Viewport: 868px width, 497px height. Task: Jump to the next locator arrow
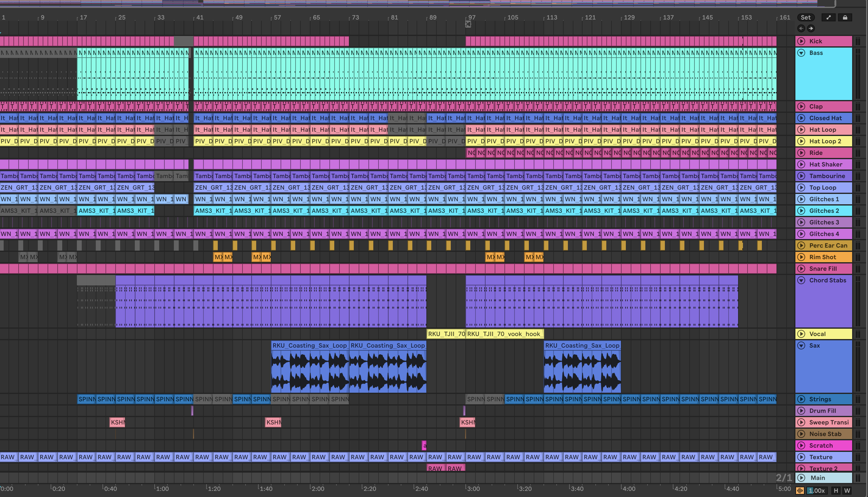tap(811, 28)
